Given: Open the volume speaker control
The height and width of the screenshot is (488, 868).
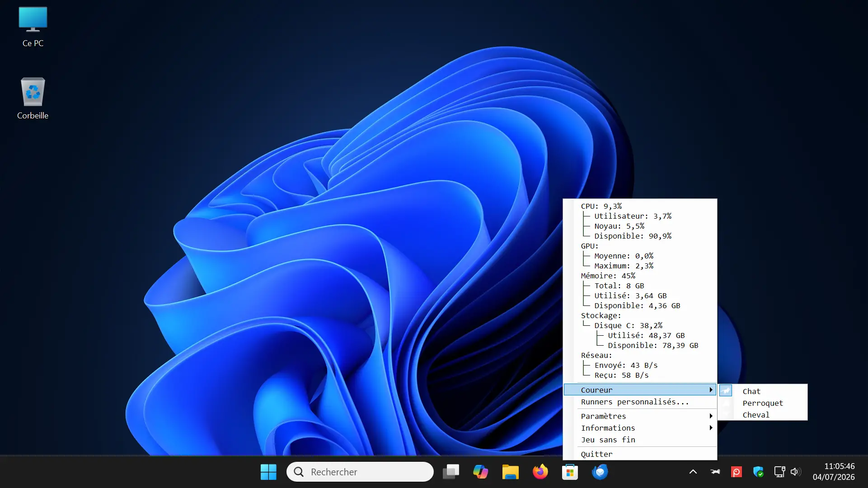Looking at the screenshot, I should pyautogui.click(x=796, y=472).
